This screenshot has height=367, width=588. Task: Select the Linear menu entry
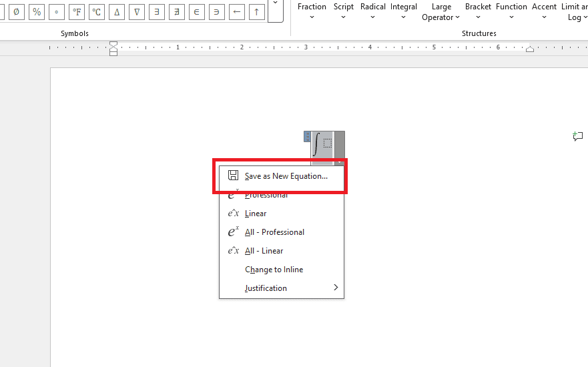point(282,214)
